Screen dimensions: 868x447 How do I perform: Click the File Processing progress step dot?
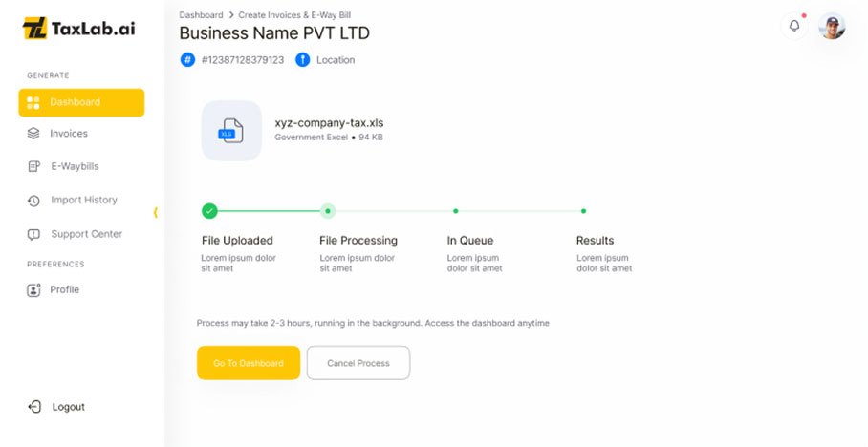(x=328, y=211)
